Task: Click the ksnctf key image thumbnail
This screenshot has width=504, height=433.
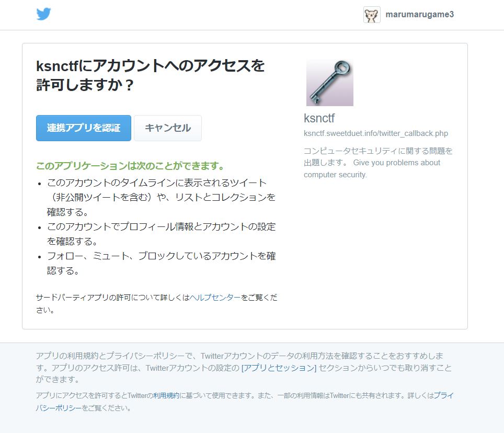Action: click(330, 83)
